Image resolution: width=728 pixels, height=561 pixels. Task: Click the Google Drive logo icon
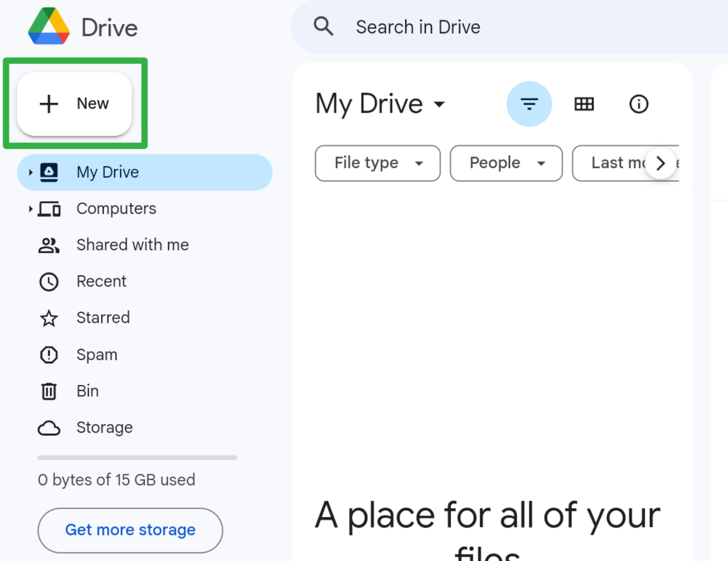(x=49, y=26)
